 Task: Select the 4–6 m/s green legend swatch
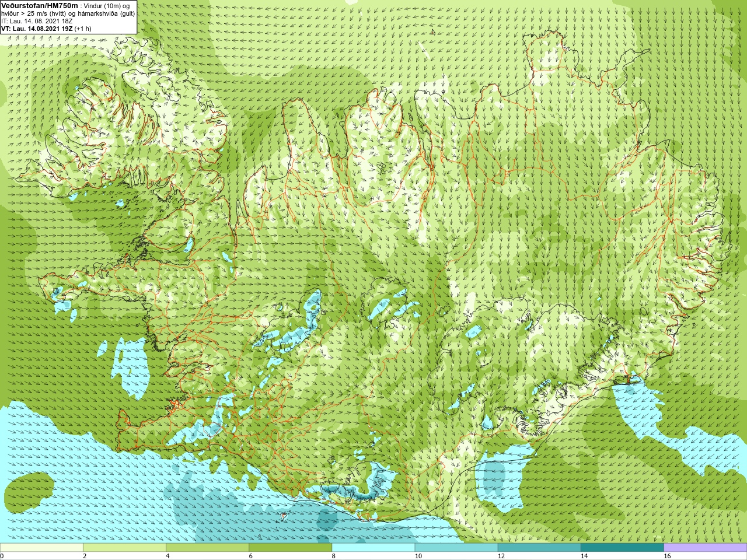[207, 548]
